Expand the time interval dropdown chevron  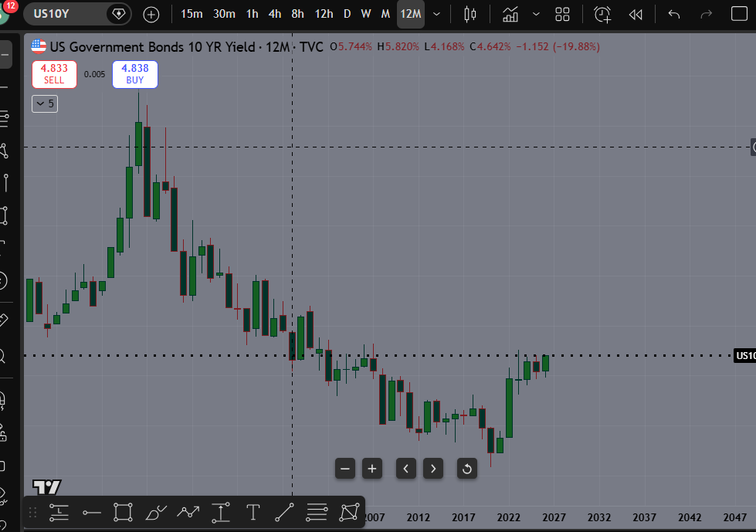point(437,14)
